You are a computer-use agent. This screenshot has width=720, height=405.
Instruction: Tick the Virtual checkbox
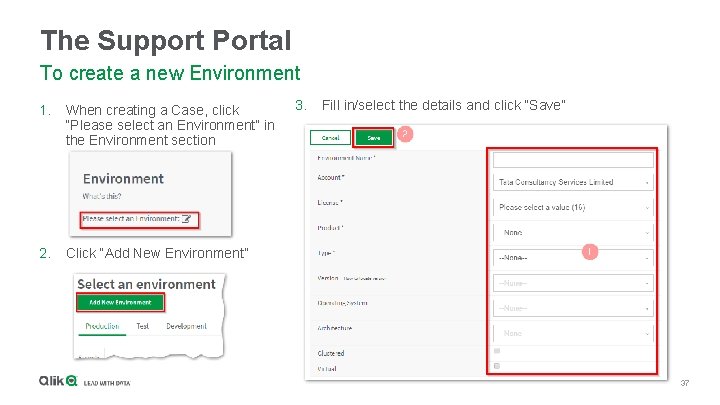(x=497, y=366)
